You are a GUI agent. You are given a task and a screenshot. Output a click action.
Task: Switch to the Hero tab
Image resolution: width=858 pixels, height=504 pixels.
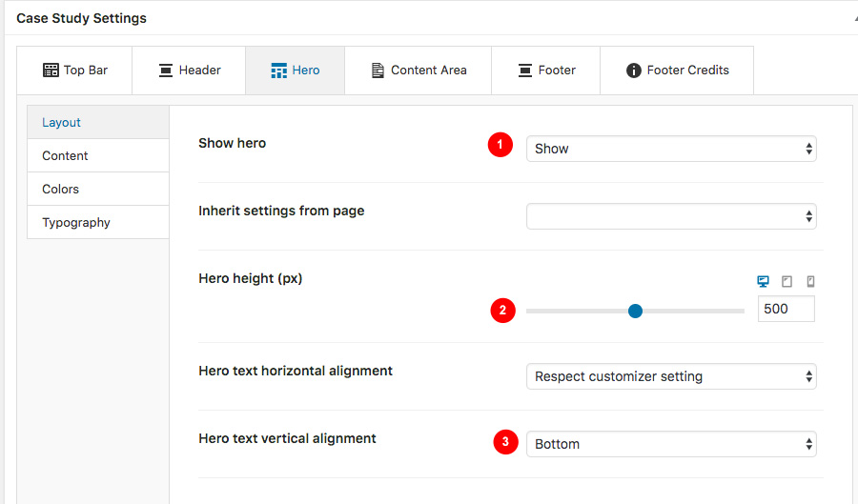pyautogui.click(x=295, y=71)
